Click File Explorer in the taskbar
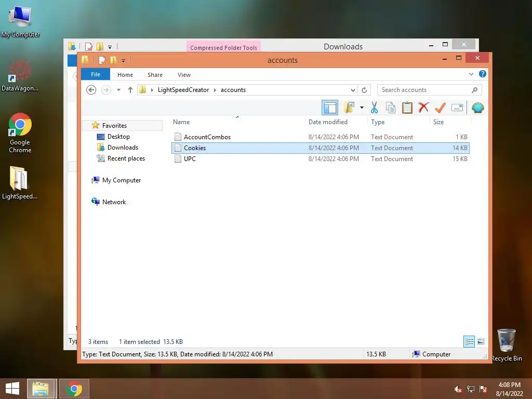Image resolution: width=532 pixels, height=399 pixels. 41,389
